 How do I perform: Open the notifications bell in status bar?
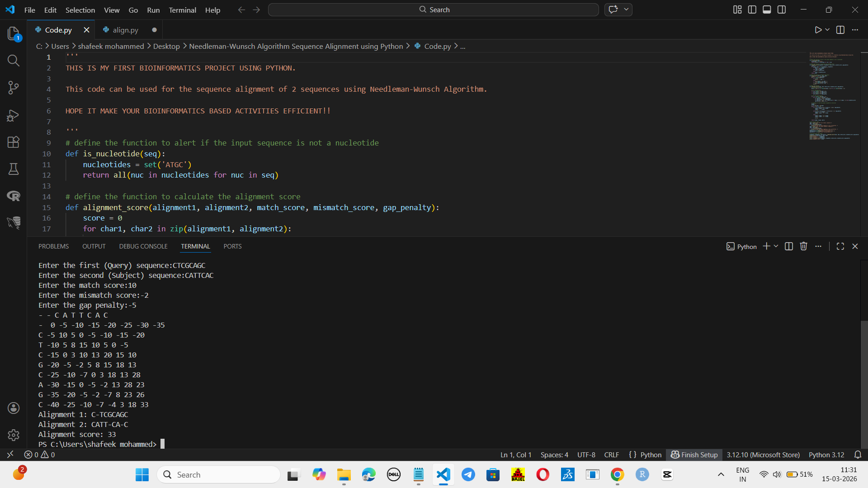click(858, 455)
